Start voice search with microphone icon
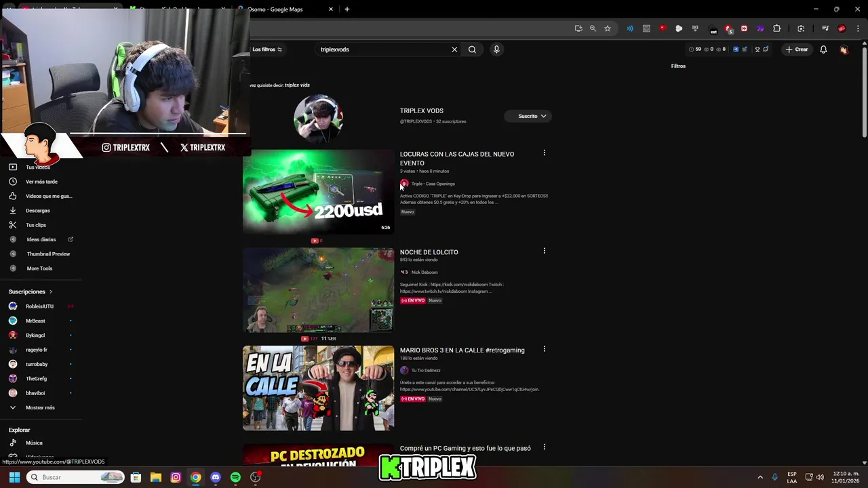This screenshot has height=488, width=868. pos(496,49)
